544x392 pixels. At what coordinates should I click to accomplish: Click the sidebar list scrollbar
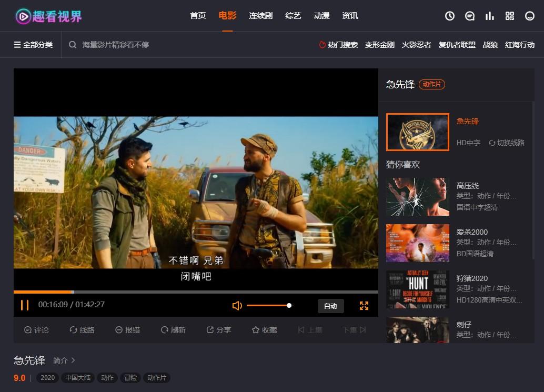pos(533,180)
